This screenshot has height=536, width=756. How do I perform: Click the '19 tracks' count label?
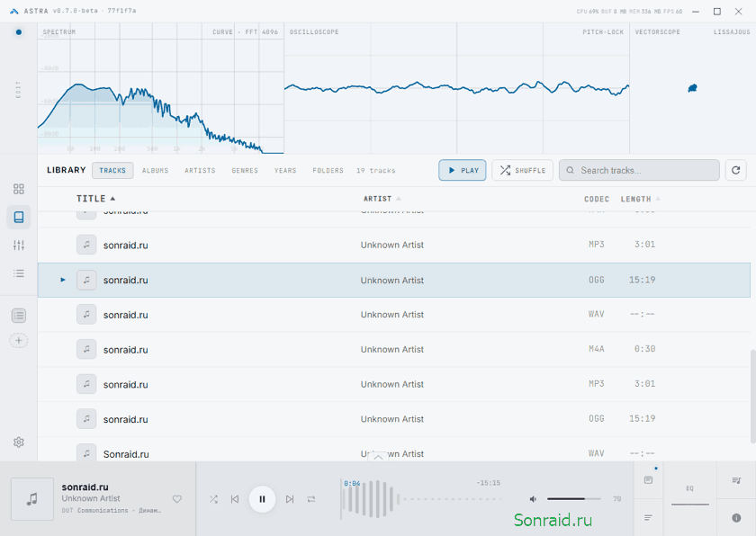pyautogui.click(x=375, y=171)
